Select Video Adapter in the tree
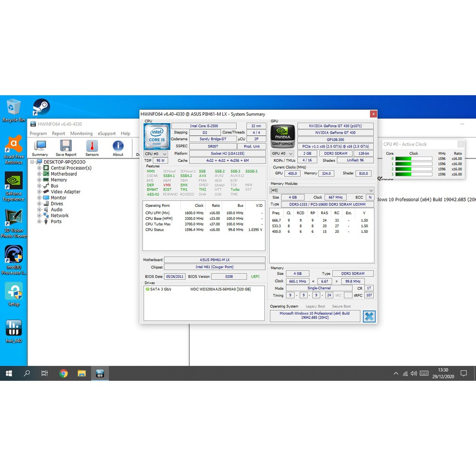Screen dimensions: 476x476 tap(66, 192)
